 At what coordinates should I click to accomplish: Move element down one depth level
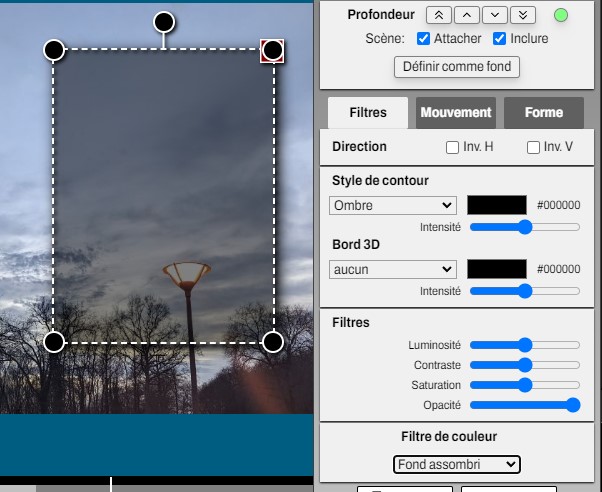coord(495,15)
